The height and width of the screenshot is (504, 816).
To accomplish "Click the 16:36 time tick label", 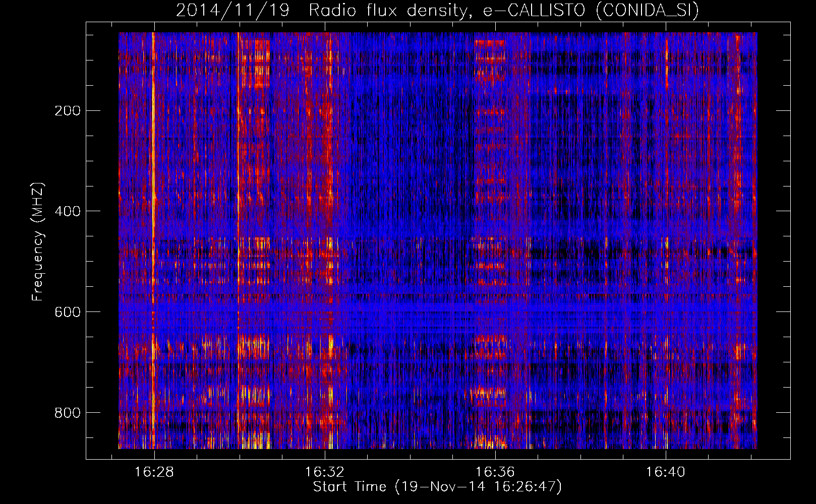I will pyautogui.click(x=495, y=472).
